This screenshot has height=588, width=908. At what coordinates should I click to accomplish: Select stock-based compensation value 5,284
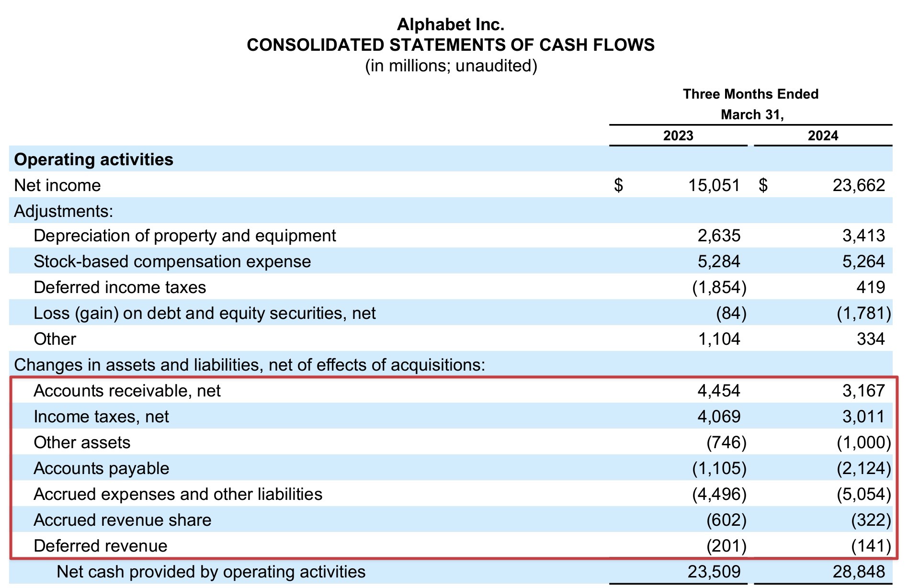[719, 262]
